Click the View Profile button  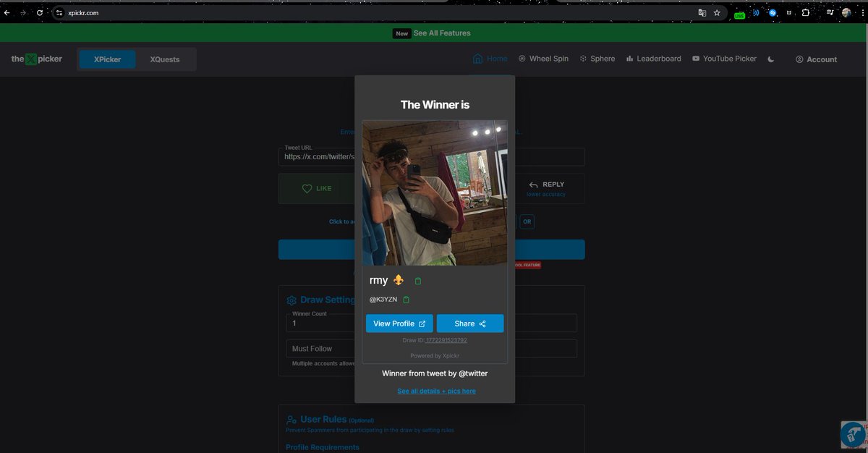399,323
